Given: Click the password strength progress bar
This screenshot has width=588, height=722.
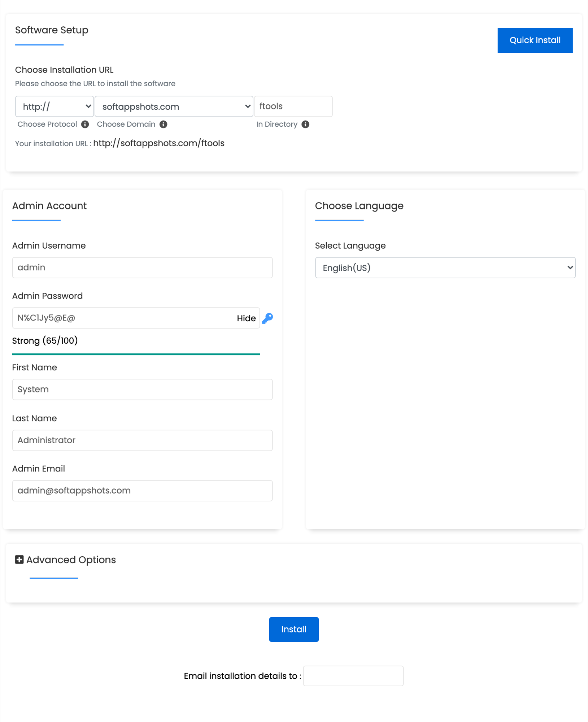Looking at the screenshot, I should tap(136, 354).
